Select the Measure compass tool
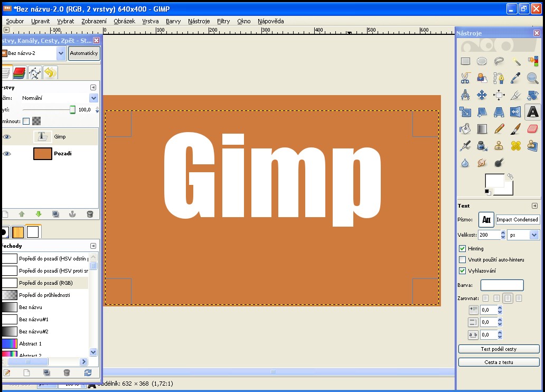Viewport: 545px width, 392px height. point(465,95)
